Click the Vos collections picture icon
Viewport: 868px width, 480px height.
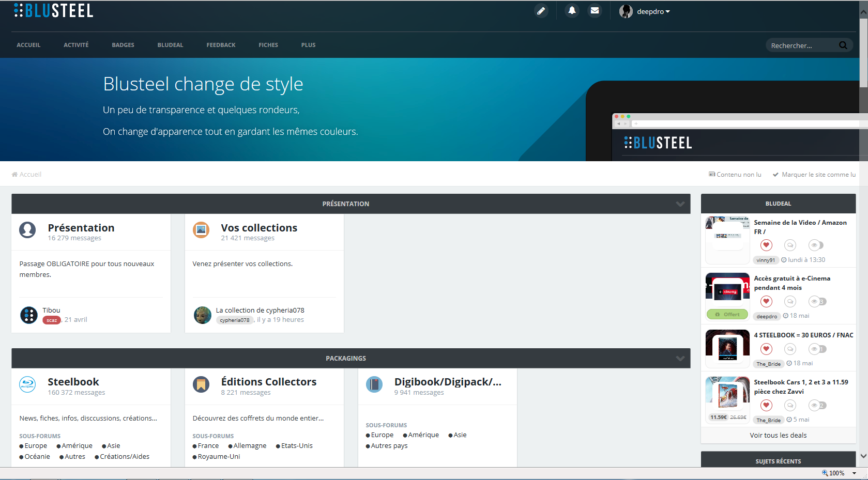[x=201, y=230]
